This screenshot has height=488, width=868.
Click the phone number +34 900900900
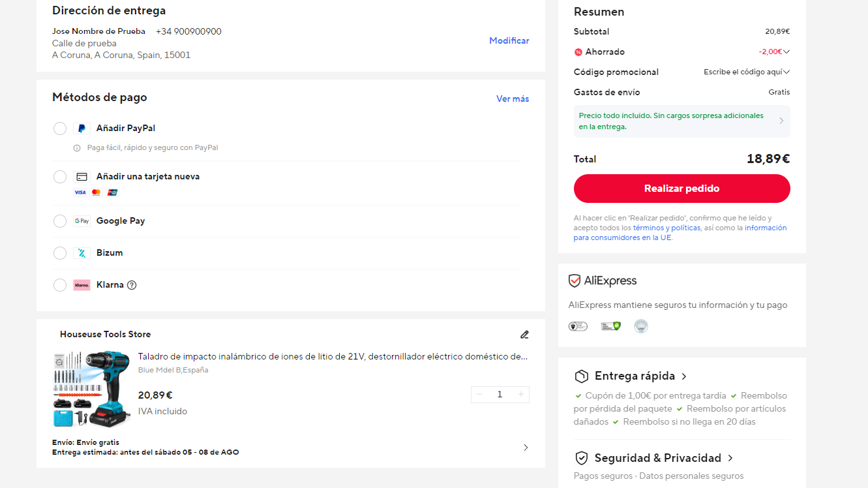pyautogui.click(x=188, y=31)
